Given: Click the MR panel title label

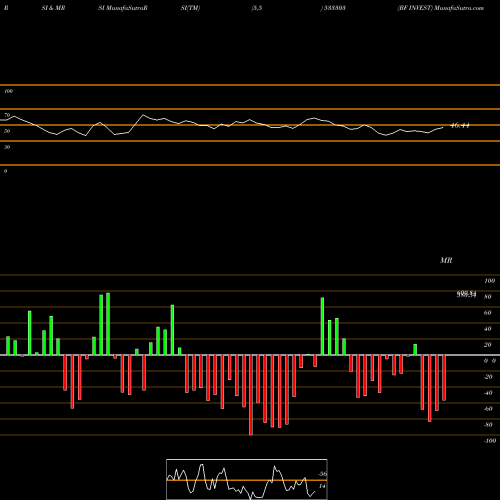Looking at the screenshot, I should tap(446, 260).
